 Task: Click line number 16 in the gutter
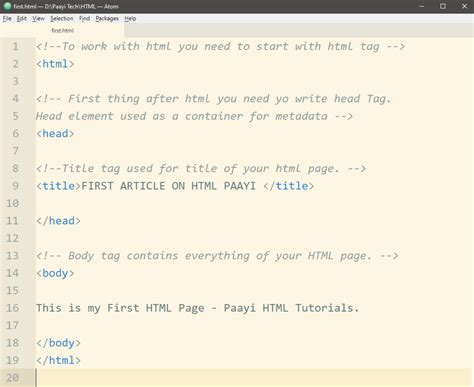[x=12, y=308]
